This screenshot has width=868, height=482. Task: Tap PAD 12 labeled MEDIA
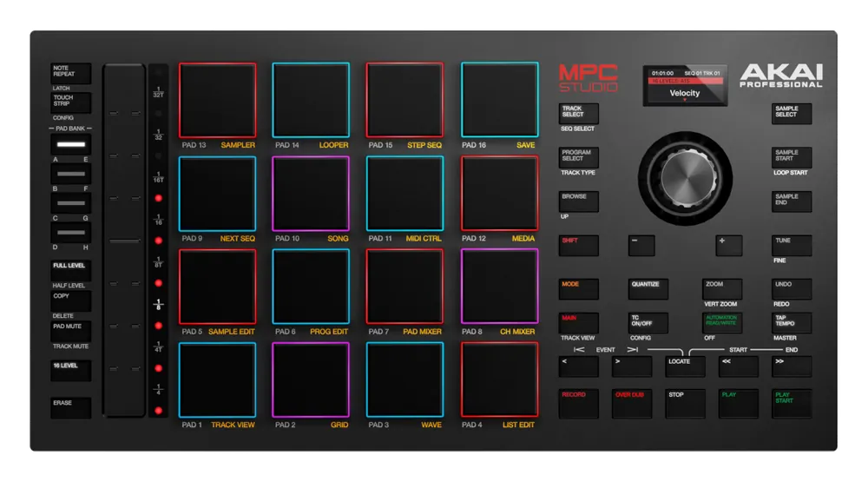(x=499, y=194)
